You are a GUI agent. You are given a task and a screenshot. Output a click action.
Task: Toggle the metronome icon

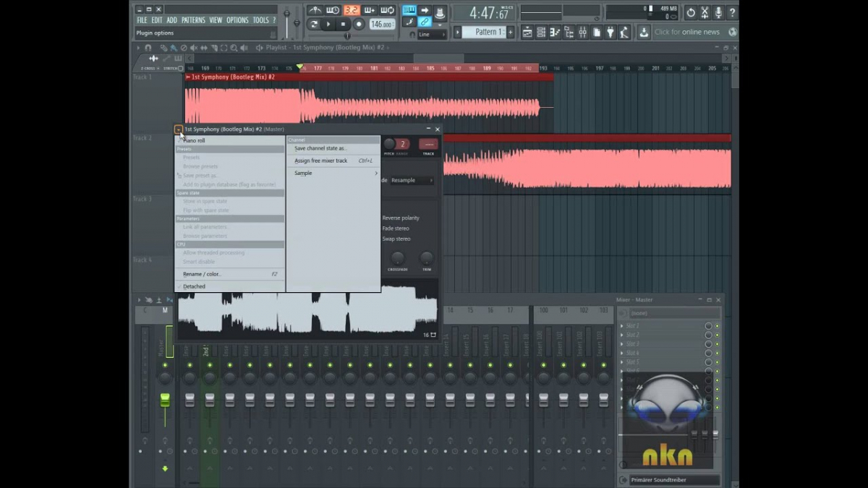(x=314, y=10)
